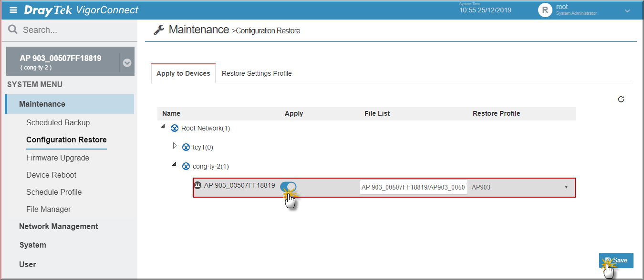Click the File List input for AP 903
The width and height of the screenshot is (644, 280).
point(414,187)
